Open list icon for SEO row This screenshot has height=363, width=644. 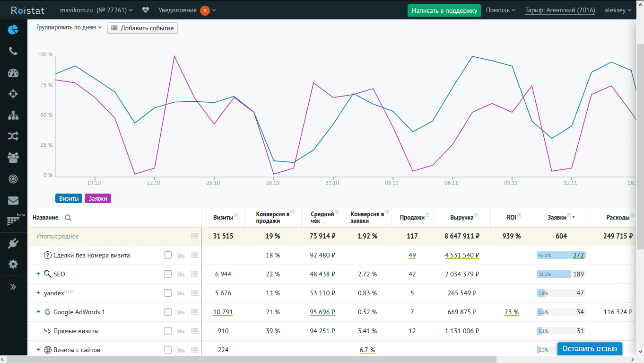coord(194,274)
